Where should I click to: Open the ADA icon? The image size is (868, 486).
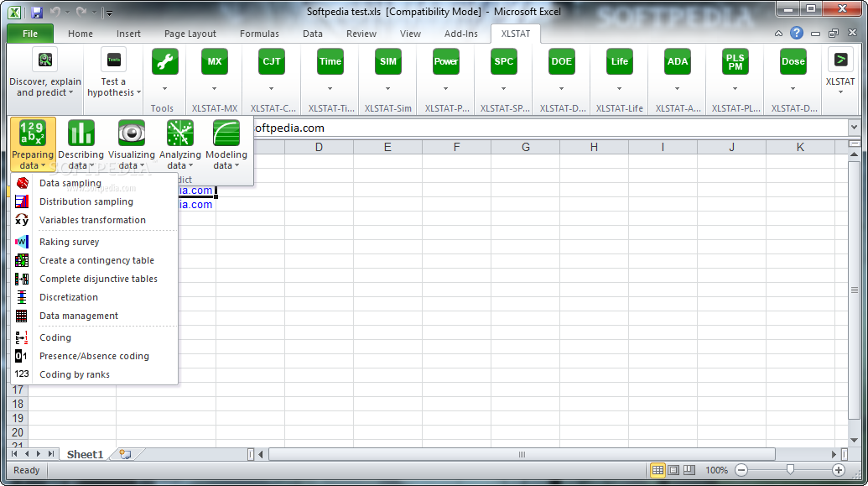tap(677, 61)
